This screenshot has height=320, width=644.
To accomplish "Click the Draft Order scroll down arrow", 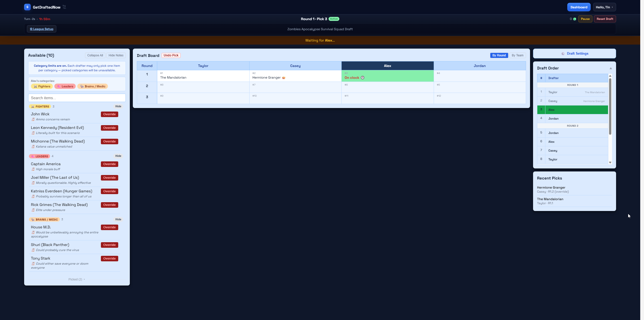I will pos(610,162).
